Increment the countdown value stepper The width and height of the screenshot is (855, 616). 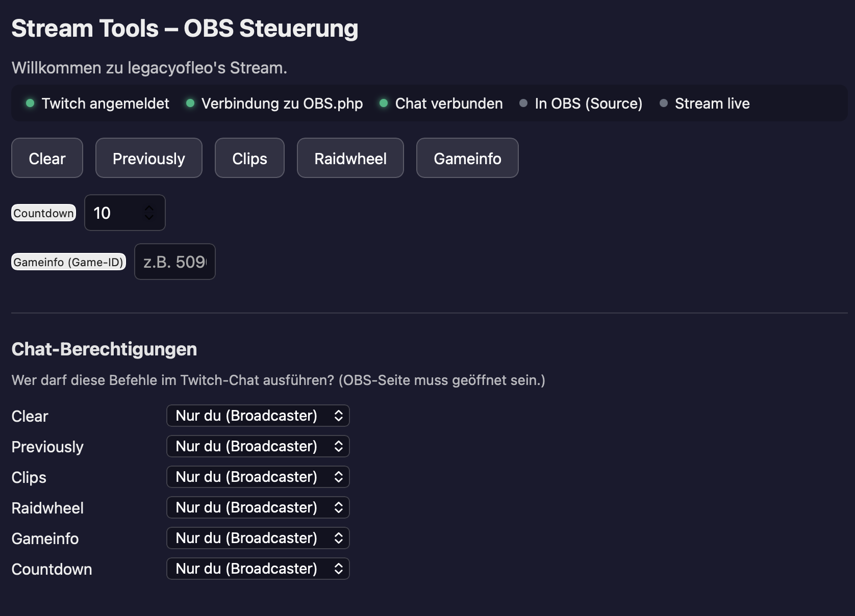[x=149, y=207]
